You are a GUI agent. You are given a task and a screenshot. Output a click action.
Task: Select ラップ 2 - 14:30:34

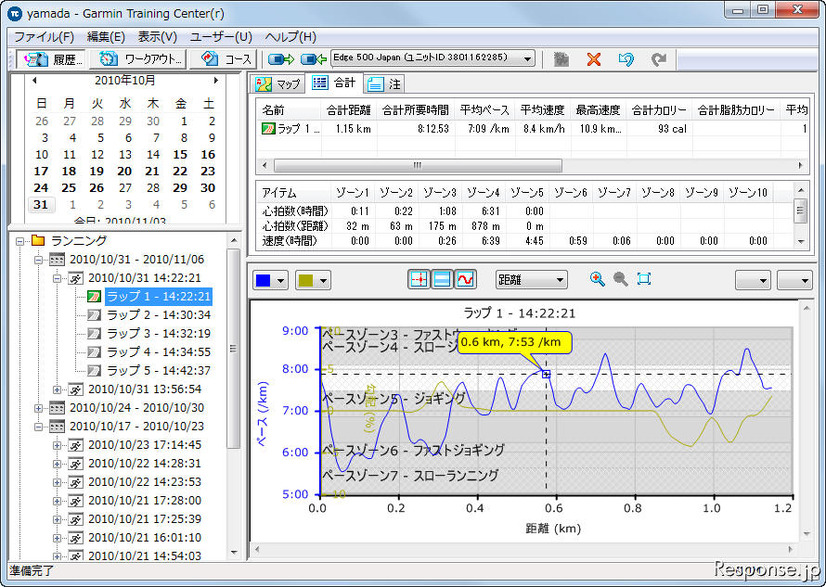[159, 315]
